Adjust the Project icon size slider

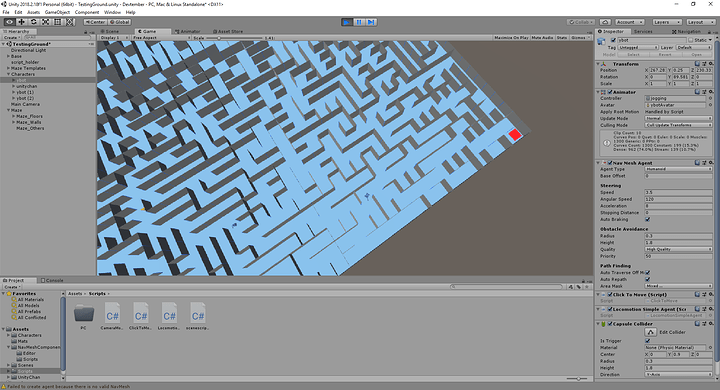click(x=579, y=379)
